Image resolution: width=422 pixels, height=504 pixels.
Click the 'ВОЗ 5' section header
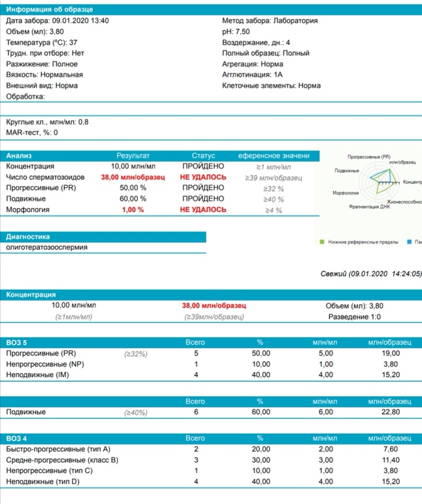[17, 342]
